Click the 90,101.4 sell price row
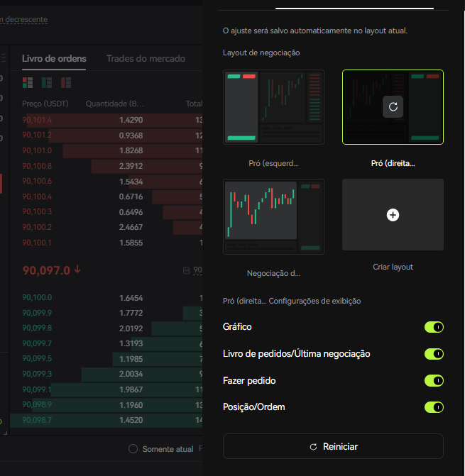 coord(37,120)
